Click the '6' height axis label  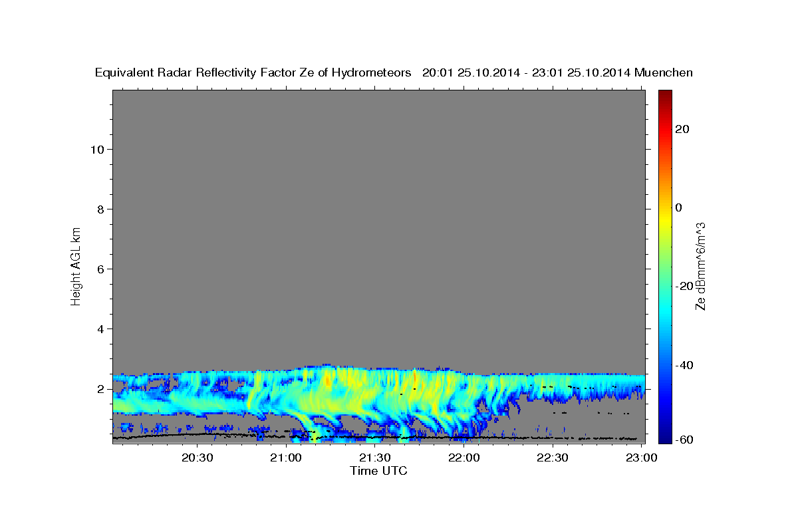coord(100,269)
